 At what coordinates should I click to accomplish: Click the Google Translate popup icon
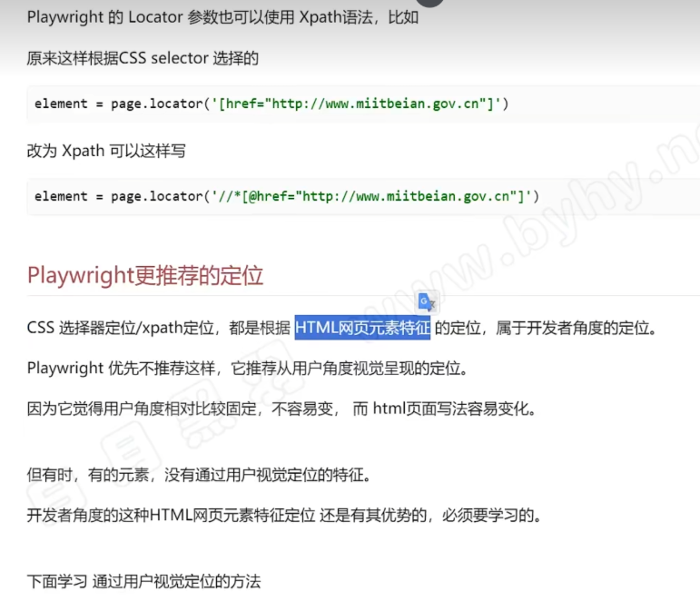[428, 302]
